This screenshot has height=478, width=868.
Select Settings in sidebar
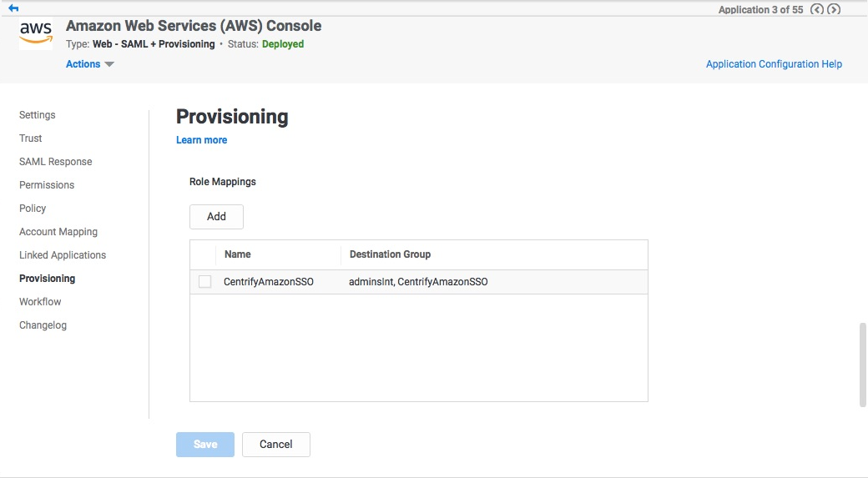tap(37, 115)
